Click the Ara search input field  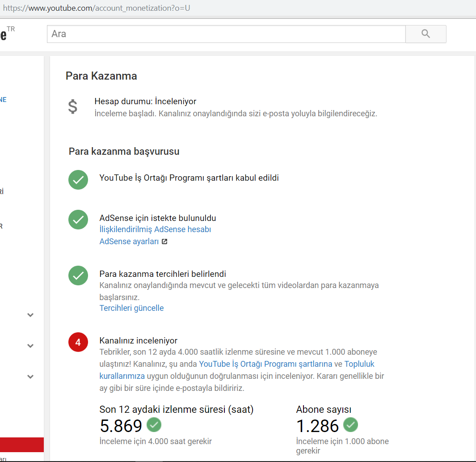point(226,34)
